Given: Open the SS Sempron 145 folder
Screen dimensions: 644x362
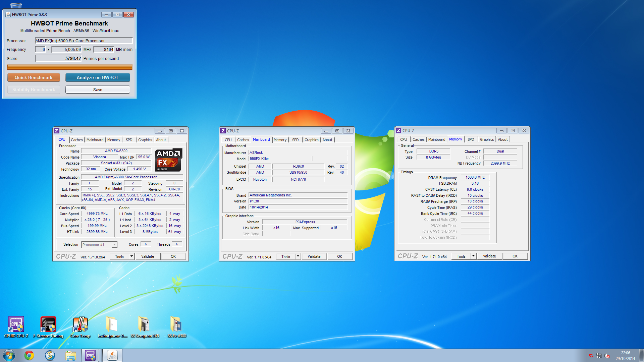Looking at the screenshot, I should tap(145, 327).
